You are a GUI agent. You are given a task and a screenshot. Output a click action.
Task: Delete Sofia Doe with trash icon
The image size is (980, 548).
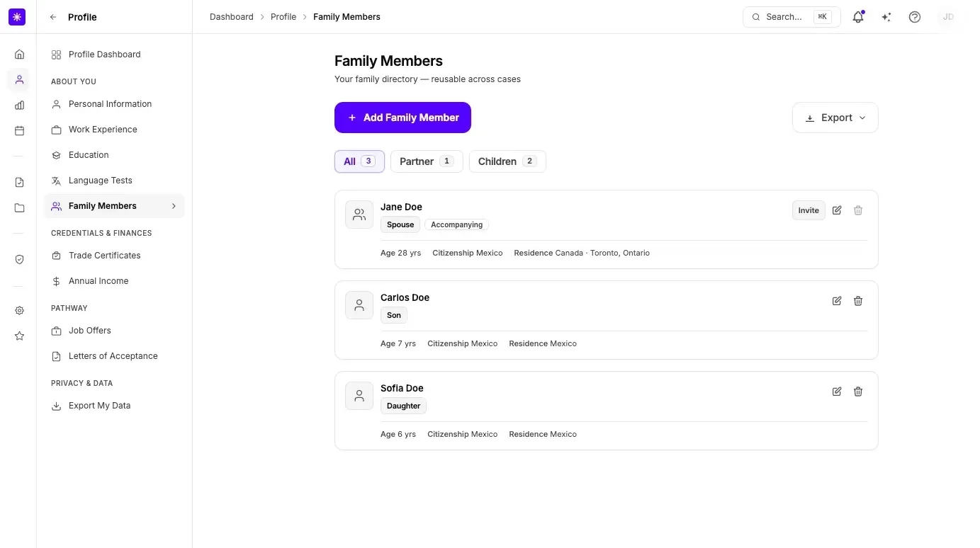(858, 392)
